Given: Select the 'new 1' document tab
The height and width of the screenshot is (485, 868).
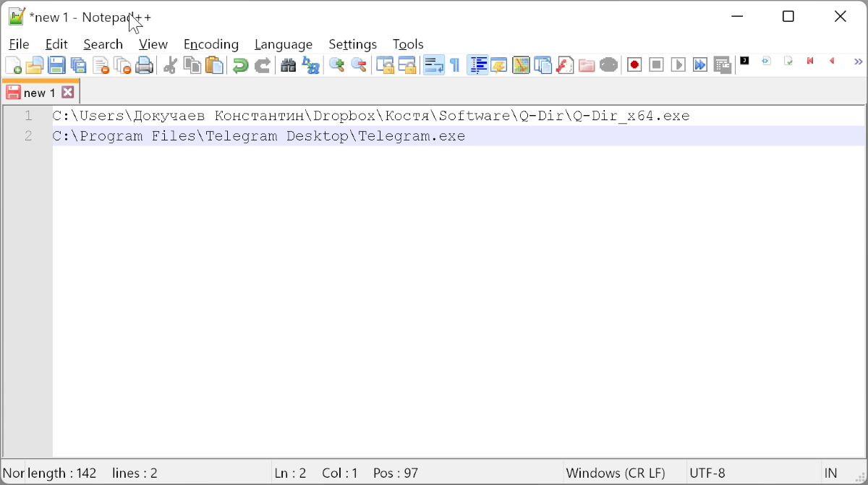Looking at the screenshot, I should 41,92.
